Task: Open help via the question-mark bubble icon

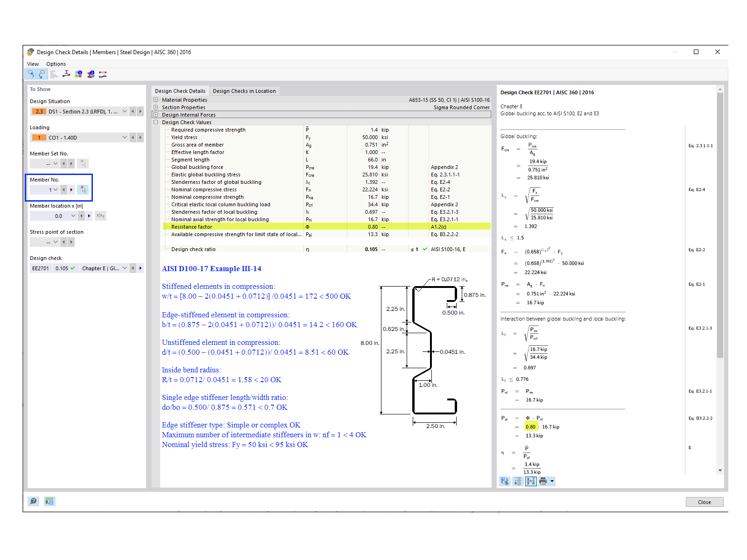Action: tap(33, 501)
